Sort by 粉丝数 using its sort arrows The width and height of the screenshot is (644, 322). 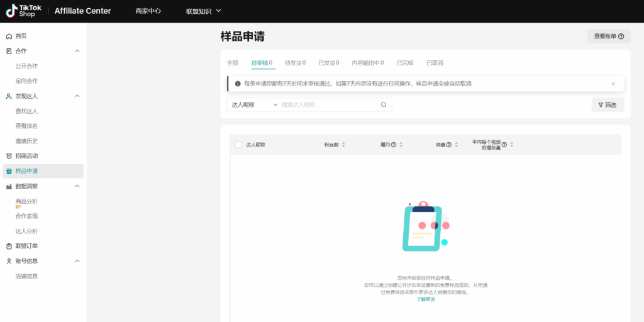tap(344, 145)
